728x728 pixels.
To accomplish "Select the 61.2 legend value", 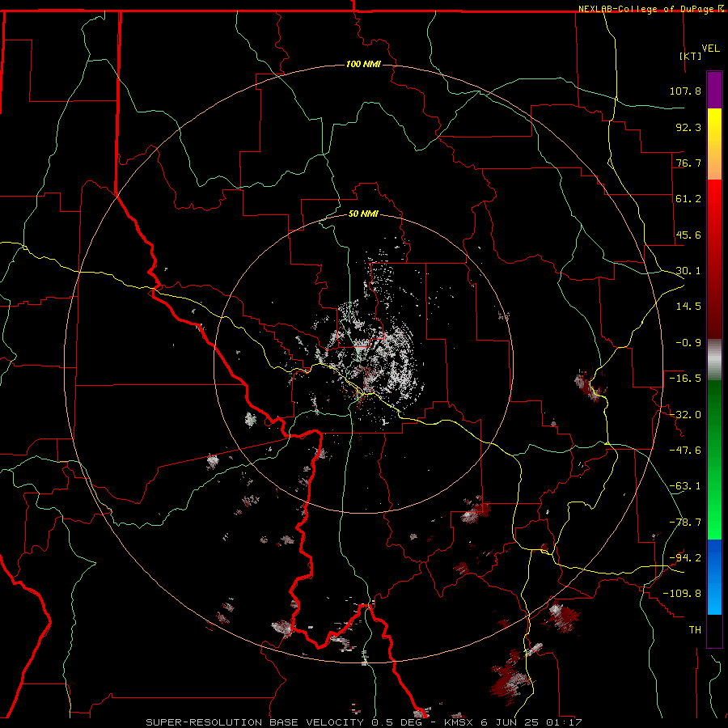I will tap(688, 199).
